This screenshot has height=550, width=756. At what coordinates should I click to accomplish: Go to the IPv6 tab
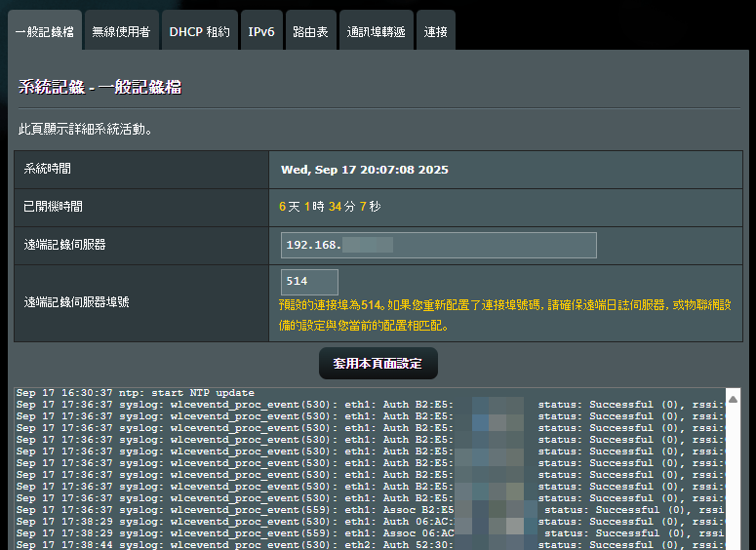(261, 31)
